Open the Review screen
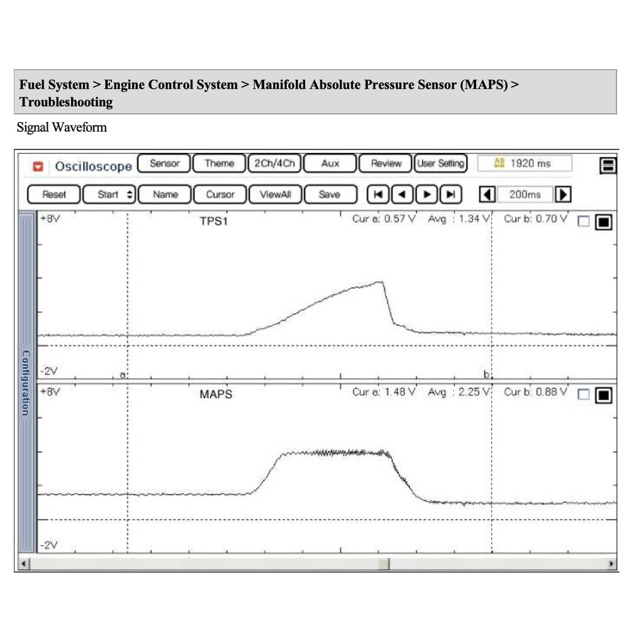The width and height of the screenshot is (644, 644). (385, 164)
